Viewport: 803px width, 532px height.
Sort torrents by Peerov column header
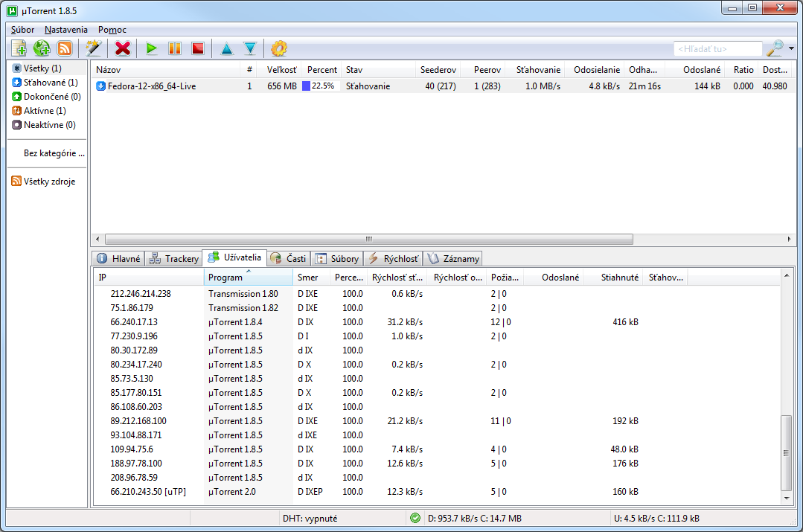[482, 70]
